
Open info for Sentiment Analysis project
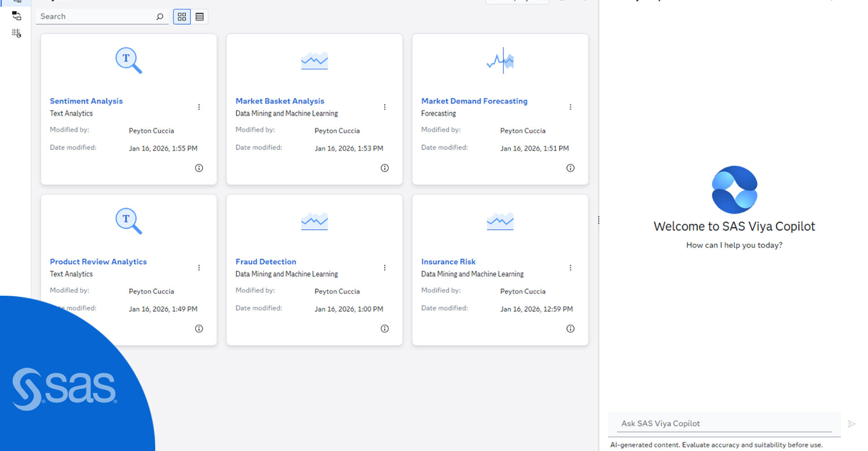pyautogui.click(x=199, y=168)
